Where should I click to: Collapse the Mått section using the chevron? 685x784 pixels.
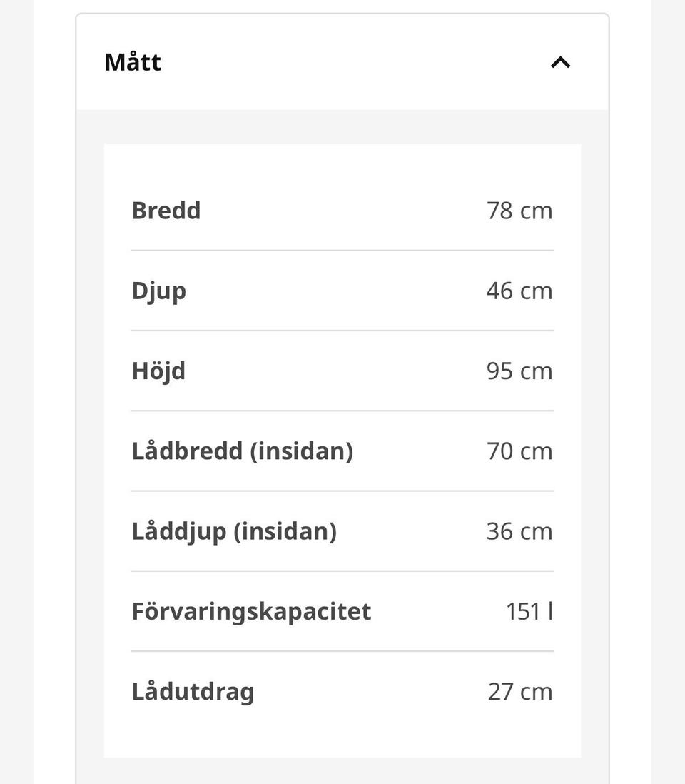pyautogui.click(x=560, y=63)
